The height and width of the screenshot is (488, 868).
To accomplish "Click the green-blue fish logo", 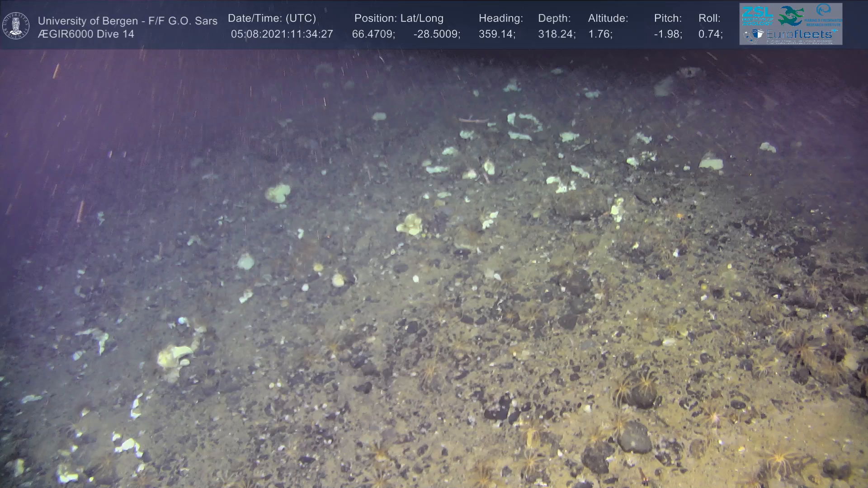I will click(x=791, y=16).
